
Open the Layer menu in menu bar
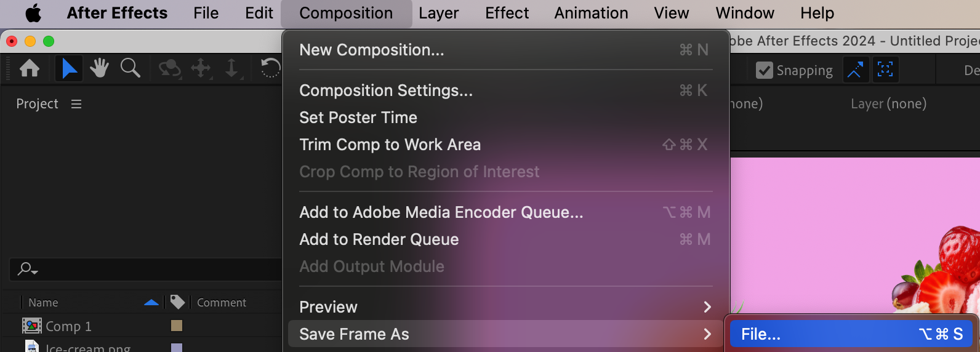point(438,13)
